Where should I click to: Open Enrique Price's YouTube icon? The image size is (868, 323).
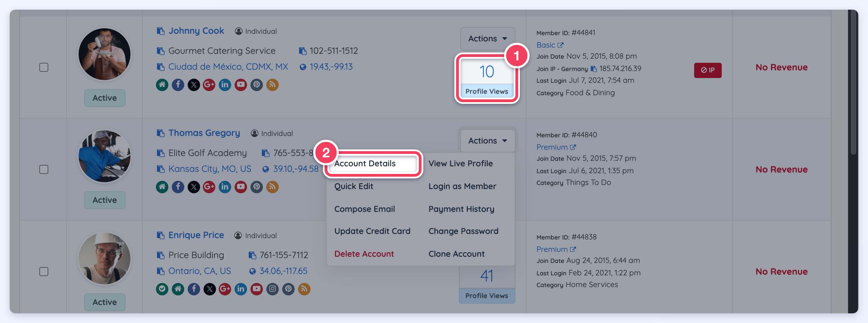[x=257, y=289]
